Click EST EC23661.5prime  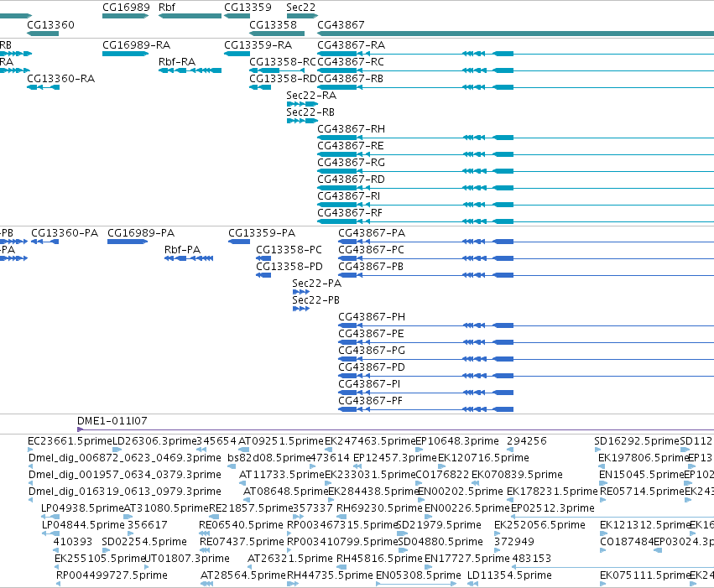pyautogui.click(x=70, y=441)
